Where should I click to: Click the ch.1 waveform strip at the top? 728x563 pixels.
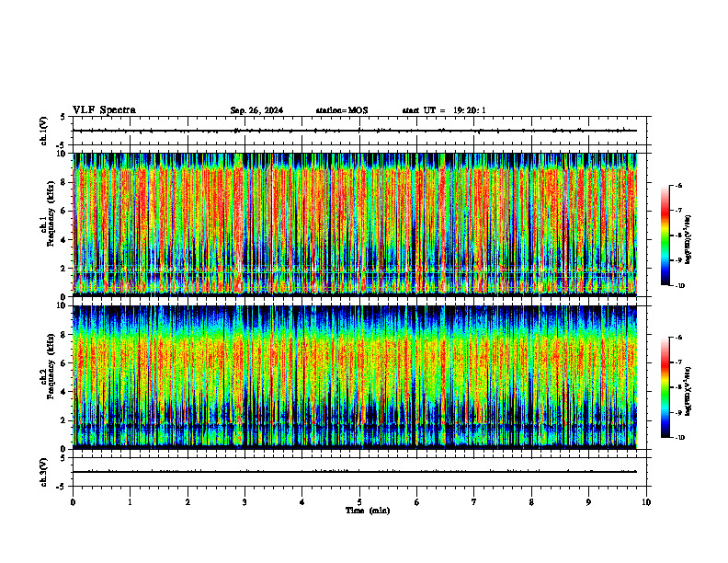[361, 131]
